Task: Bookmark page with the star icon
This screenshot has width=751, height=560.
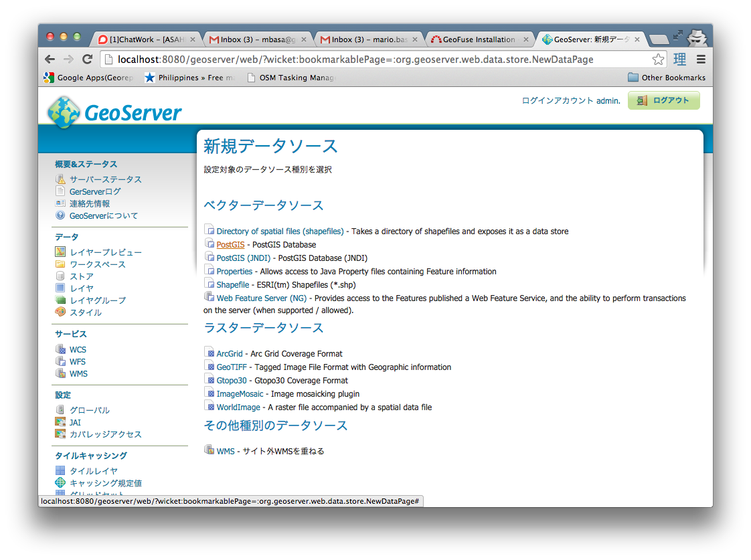Action: pos(658,60)
